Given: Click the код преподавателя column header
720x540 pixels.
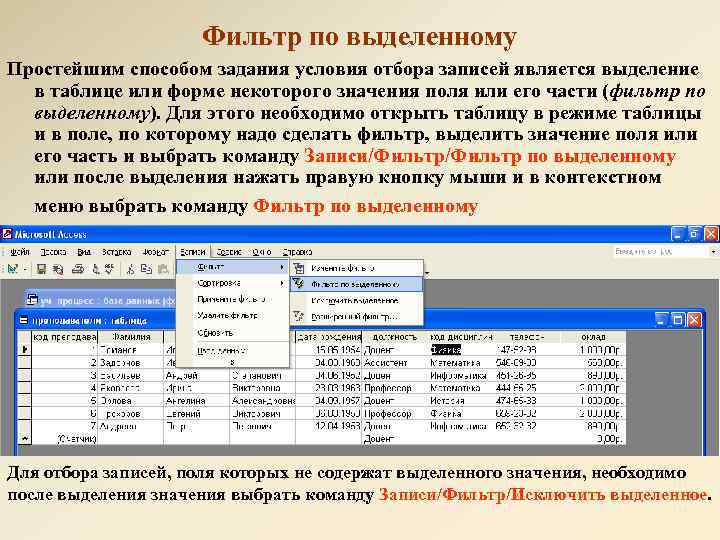Looking at the screenshot, I should click(65, 337).
